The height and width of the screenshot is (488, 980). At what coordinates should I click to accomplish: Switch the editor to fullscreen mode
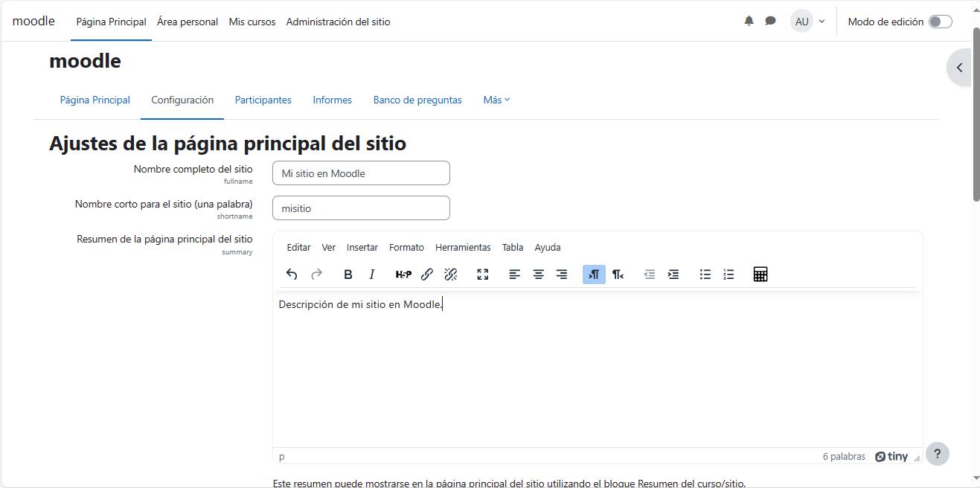tap(482, 274)
